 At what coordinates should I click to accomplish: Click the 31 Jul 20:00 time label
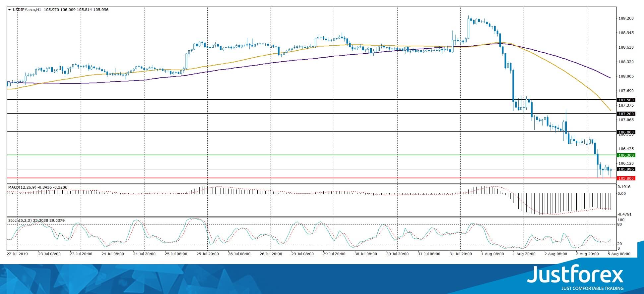point(461,254)
